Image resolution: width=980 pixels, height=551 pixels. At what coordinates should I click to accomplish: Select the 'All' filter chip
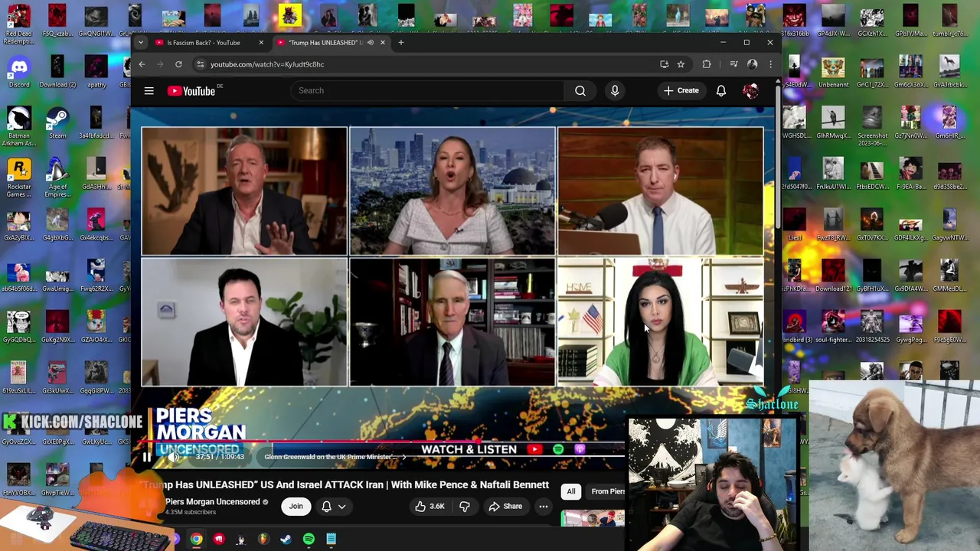(x=571, y=491)
